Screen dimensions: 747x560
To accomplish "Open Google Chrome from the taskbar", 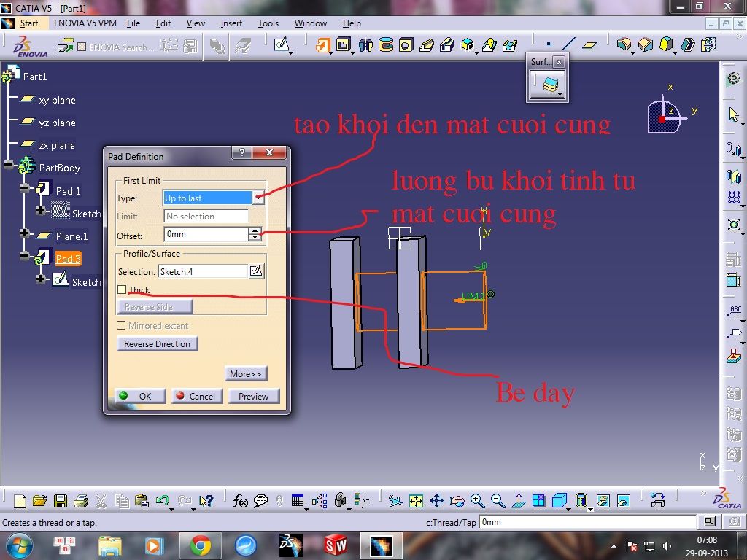I will coord(201,545).
